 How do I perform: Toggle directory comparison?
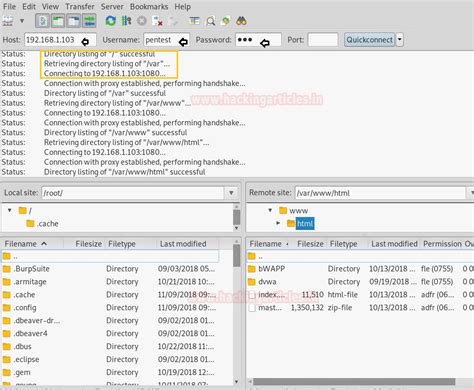(210, 21)
